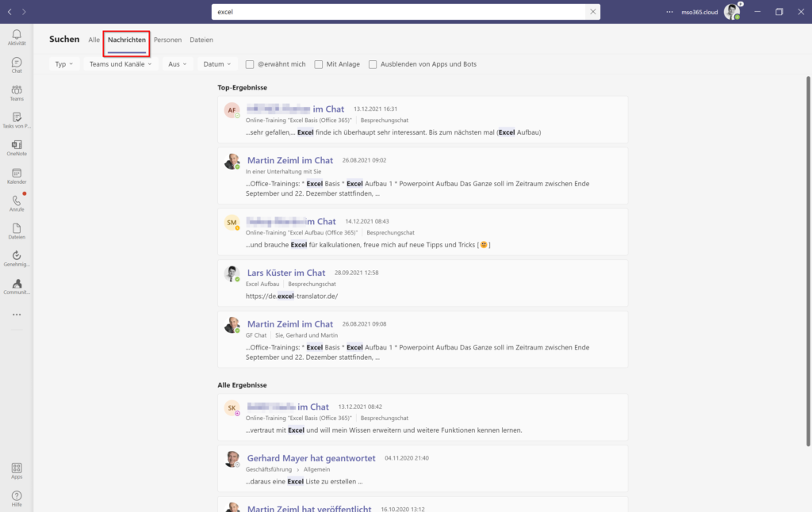Open Martin Zeiml chat result from 09:08

423,339
